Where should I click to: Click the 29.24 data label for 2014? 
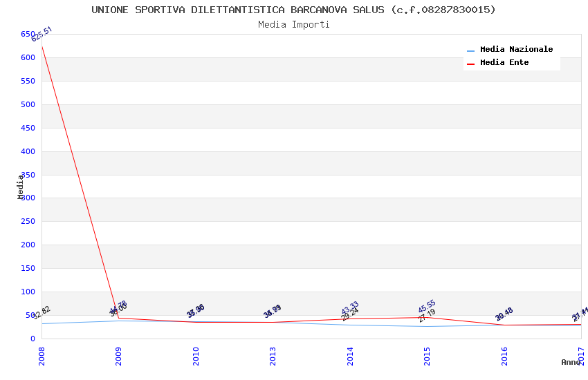tap(350, 314)
